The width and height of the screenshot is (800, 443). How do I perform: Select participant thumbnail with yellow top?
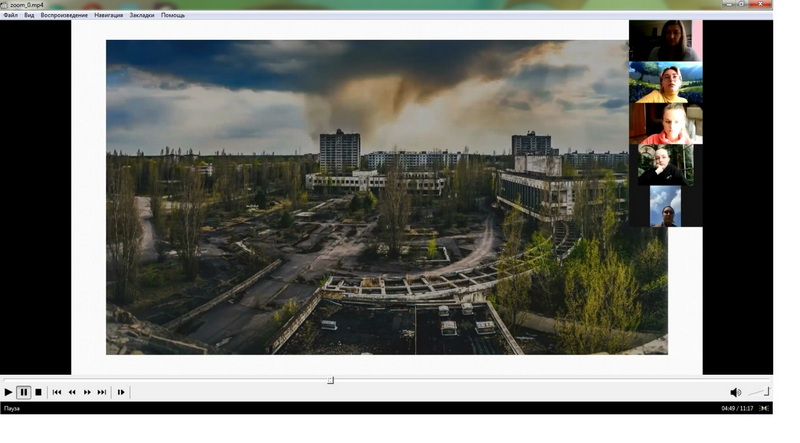665,82
